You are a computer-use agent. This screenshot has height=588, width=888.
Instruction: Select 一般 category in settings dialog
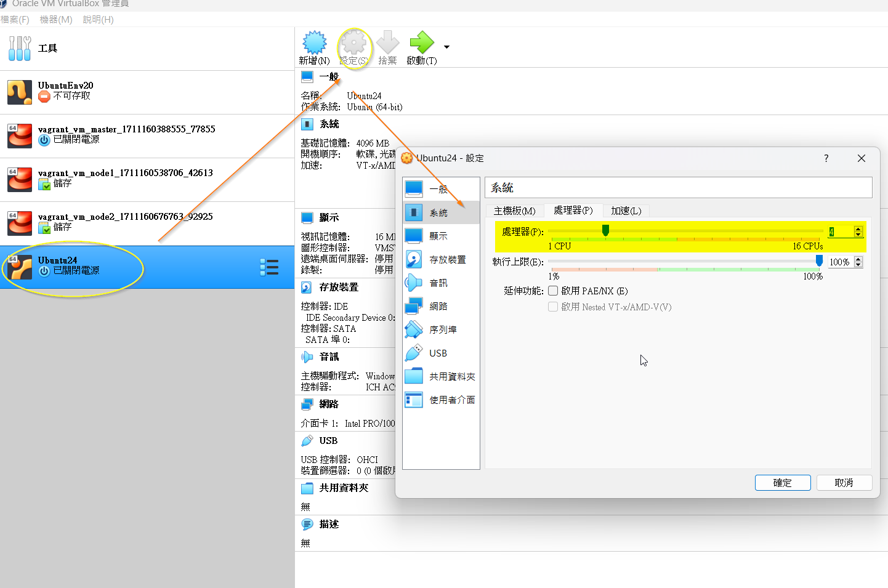tap(441, 189)
